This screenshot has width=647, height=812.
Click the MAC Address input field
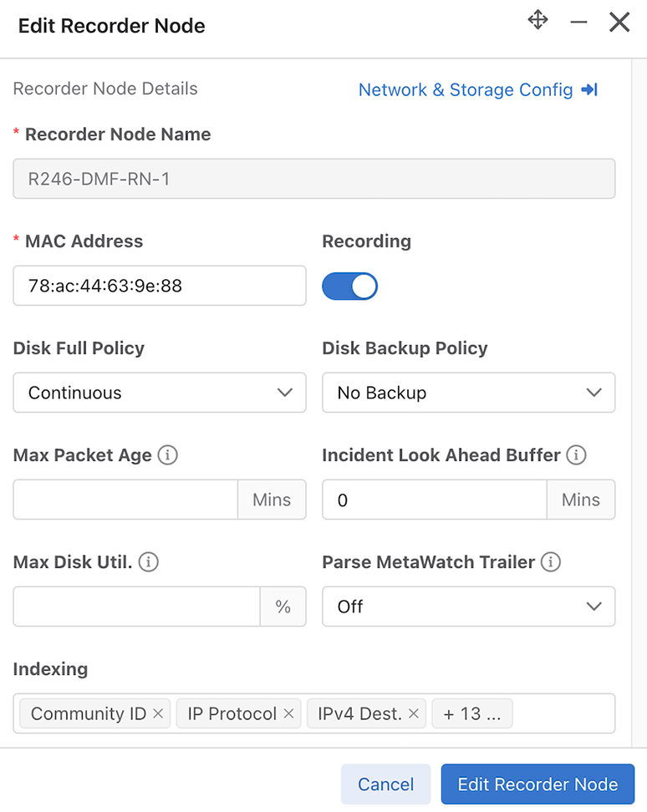160,286
